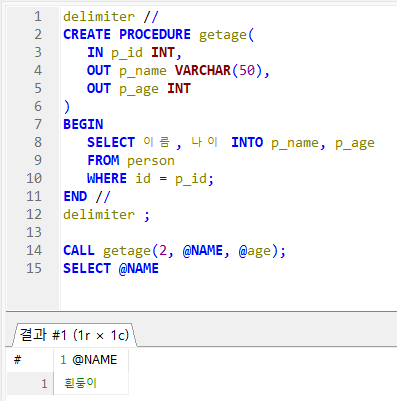Image resolution: width=397 pixels, height=401 pixels.
Task: Place the cursor on the SELECT of line 8
Action: click(x=111, y=142)
